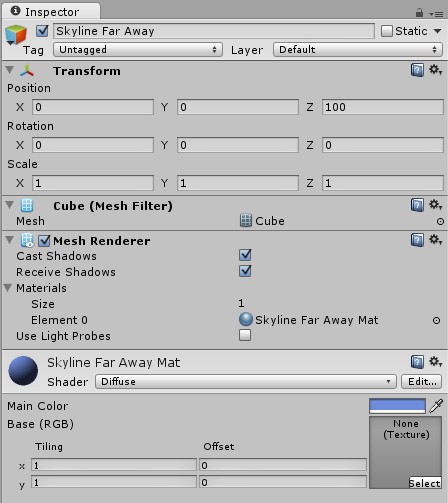Open Transform component help icon
The image size is (448, 503).
tap(417, 70)
